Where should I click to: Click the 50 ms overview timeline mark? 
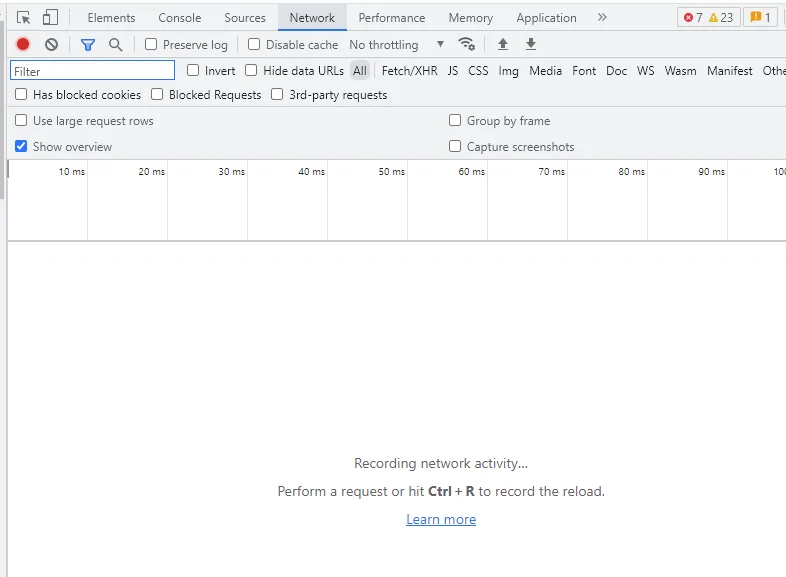coord(391,171)
